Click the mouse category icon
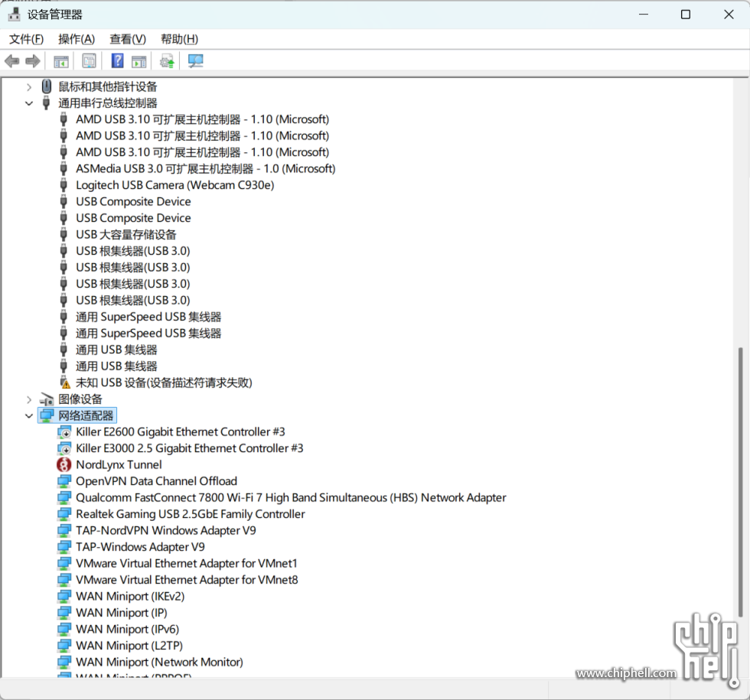750x700 pixels. (x=47, y=86)
